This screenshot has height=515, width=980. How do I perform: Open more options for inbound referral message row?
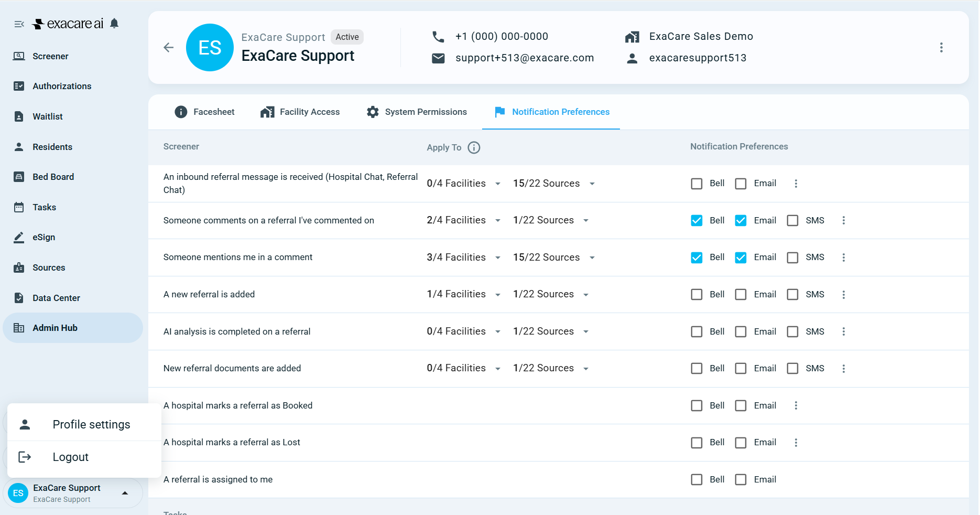point(796,184)
